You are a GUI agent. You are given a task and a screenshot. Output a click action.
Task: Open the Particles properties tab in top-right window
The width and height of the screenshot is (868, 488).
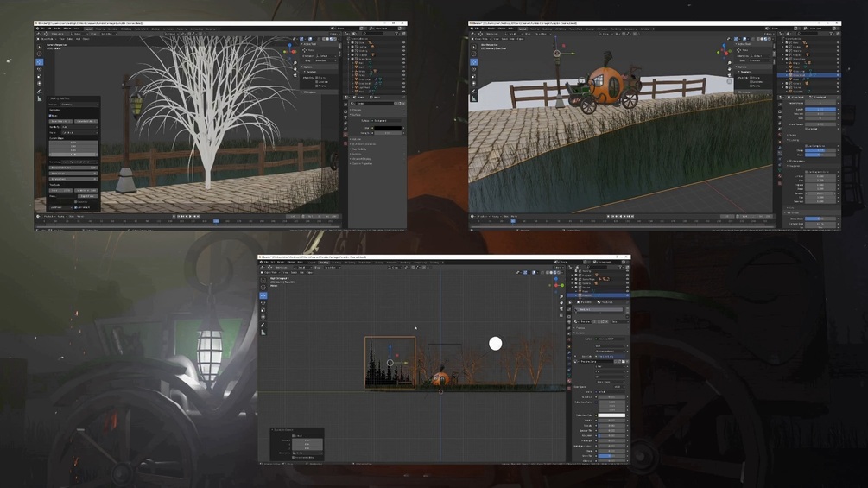click(779, 153)
